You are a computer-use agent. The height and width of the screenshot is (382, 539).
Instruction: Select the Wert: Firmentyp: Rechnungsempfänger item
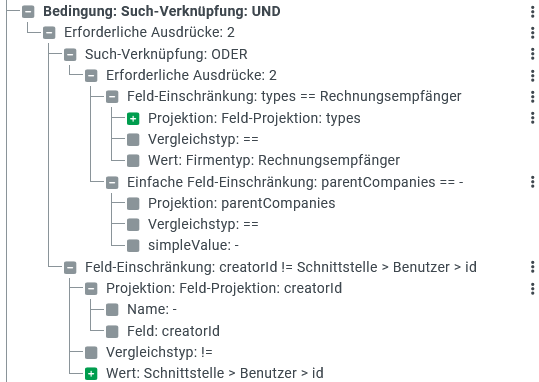coord(274,160)
